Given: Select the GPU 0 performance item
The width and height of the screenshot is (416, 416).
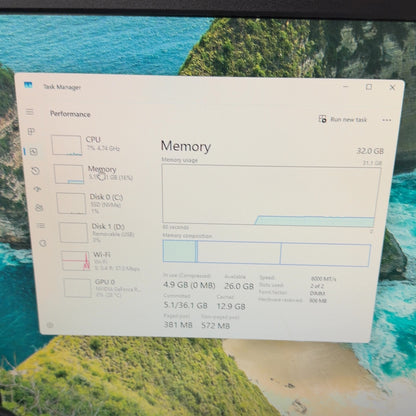Looking at the screenshot, I should click(103, 288).
